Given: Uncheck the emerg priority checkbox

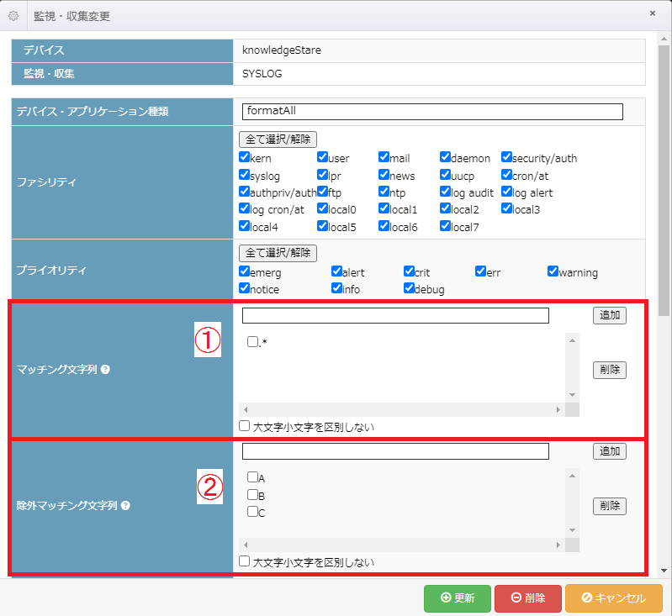Looking at the screenshot, I should [244, 271].
